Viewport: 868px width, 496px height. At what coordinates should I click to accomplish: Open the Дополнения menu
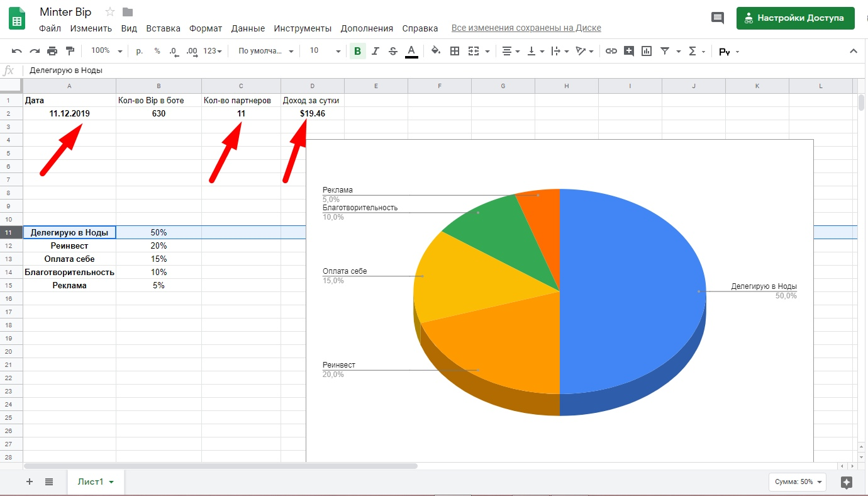point(367,28)
